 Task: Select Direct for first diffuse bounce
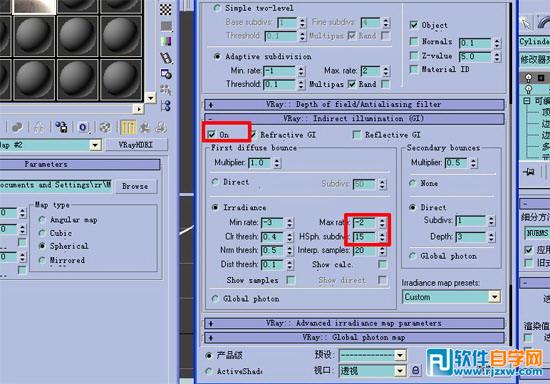(x=215, y=182)
